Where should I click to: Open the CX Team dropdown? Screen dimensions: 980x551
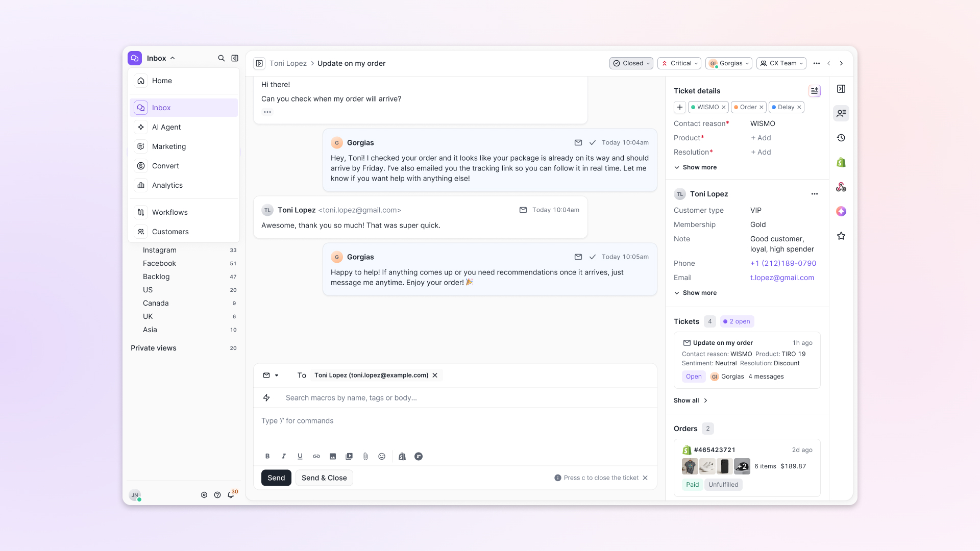pos(781,63)
